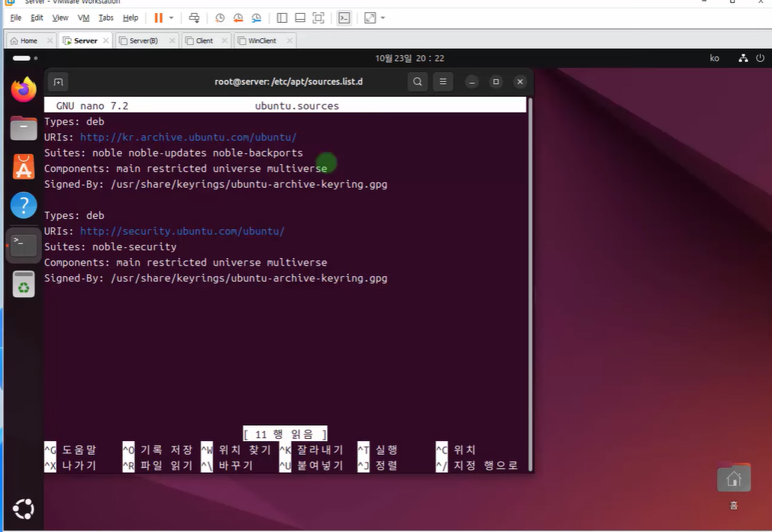Open the Files manager from the dock
The width and height of the screenshot is (772, 532).
tap(24, 128)
